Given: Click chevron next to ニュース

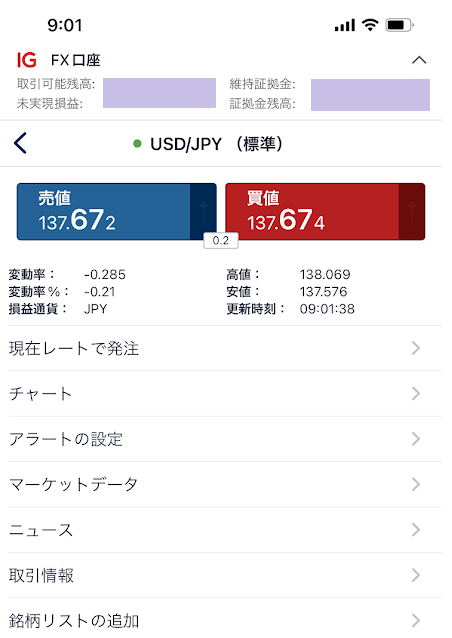Looking at the screenshot, I should tap(416, 530).
